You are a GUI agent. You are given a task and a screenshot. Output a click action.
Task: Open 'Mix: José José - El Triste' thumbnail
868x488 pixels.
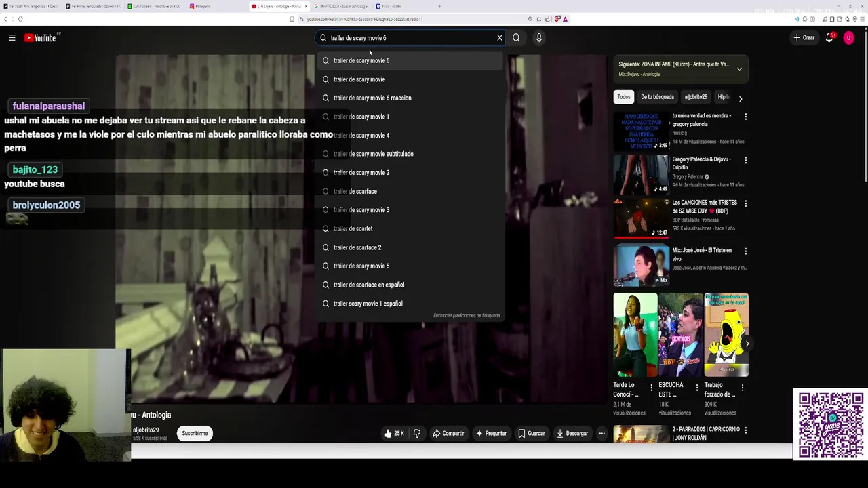coord(641,265)
